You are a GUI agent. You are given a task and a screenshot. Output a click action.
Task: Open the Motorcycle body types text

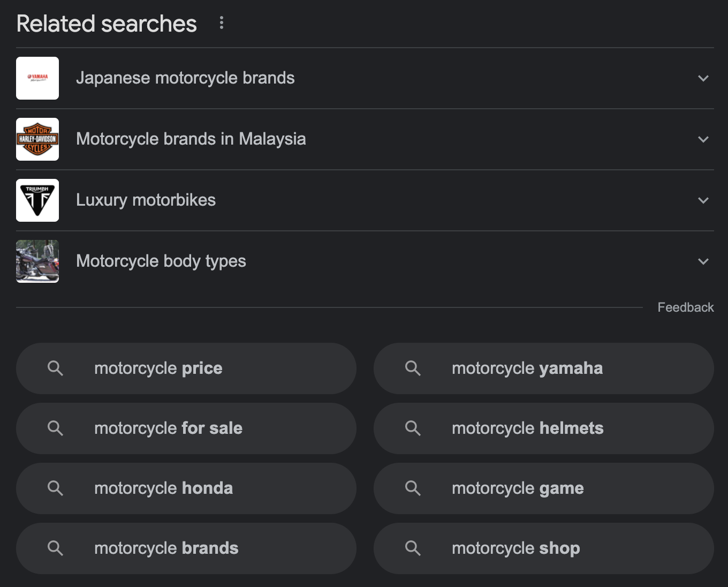[161, 261]
